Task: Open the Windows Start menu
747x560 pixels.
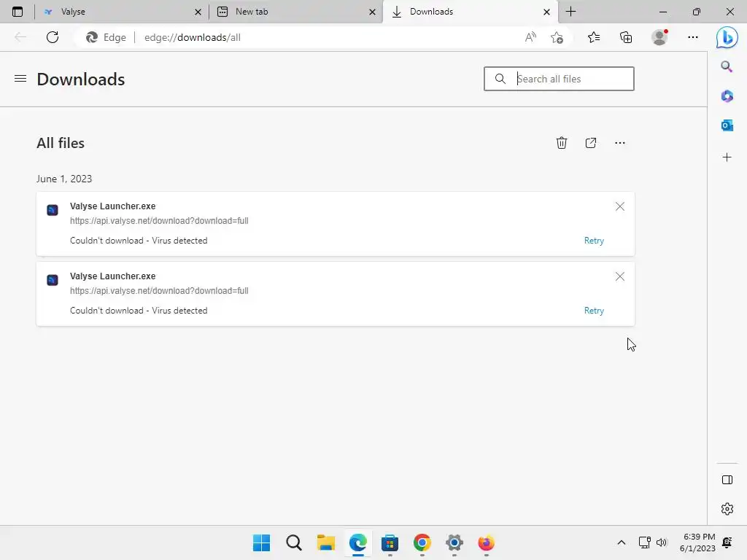Action: tap(262, 542)
